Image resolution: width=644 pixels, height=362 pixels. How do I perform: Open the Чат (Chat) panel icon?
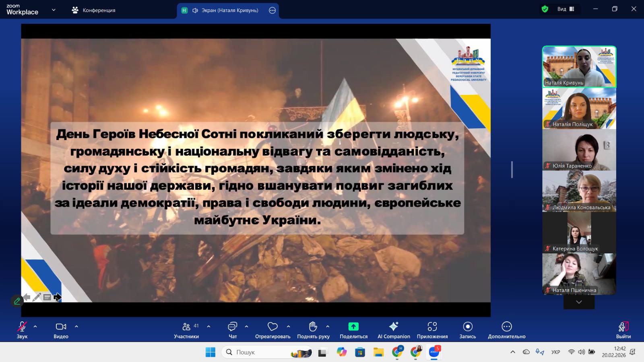coord(232,327)
